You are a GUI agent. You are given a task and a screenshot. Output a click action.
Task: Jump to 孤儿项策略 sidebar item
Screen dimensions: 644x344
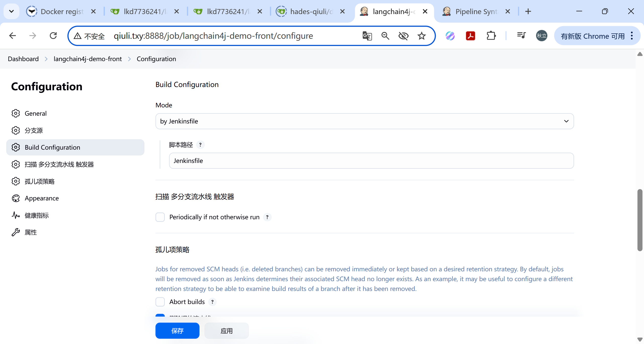point(75,181)
